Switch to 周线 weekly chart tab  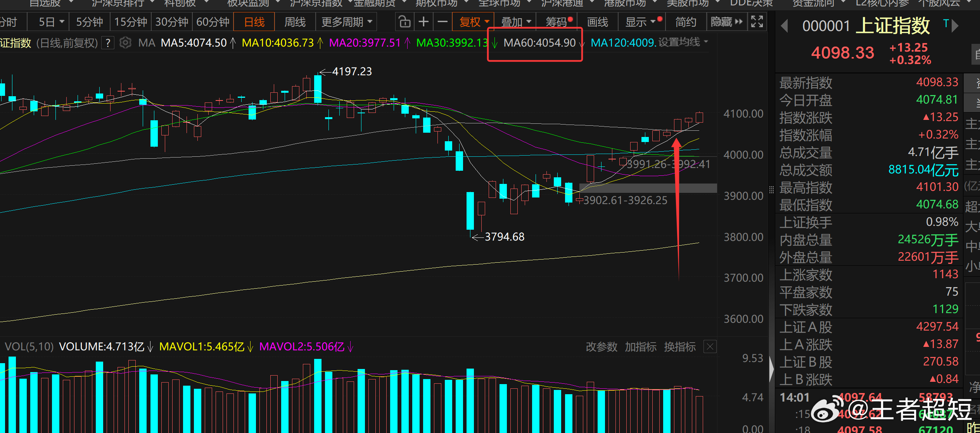click(x=295, y=22)
